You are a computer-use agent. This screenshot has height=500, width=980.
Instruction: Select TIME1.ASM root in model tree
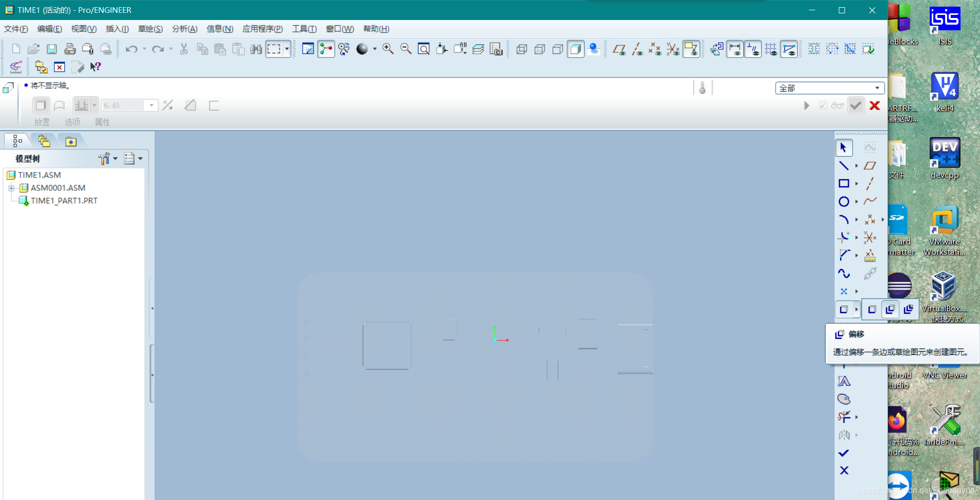tap(39, 175)
